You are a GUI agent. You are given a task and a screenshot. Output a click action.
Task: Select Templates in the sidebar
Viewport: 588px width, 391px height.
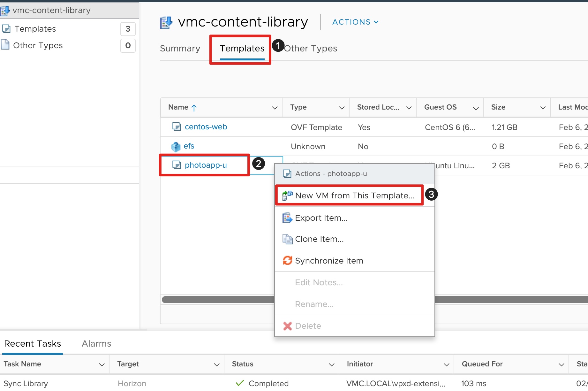35,29
